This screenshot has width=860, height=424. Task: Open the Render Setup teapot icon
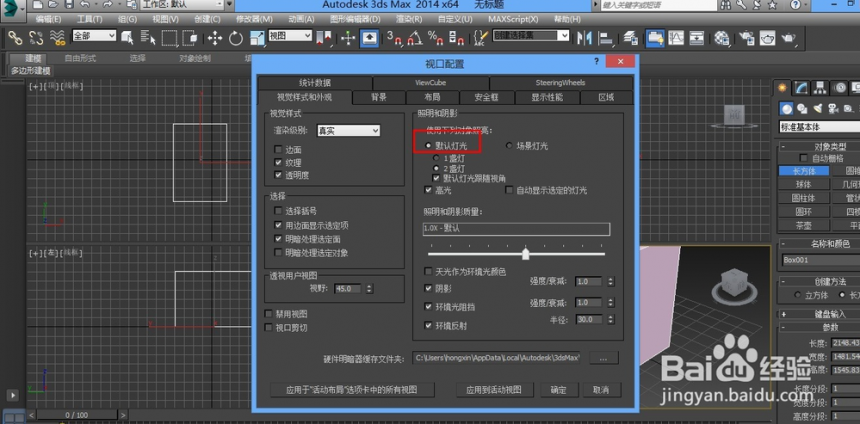746,38
